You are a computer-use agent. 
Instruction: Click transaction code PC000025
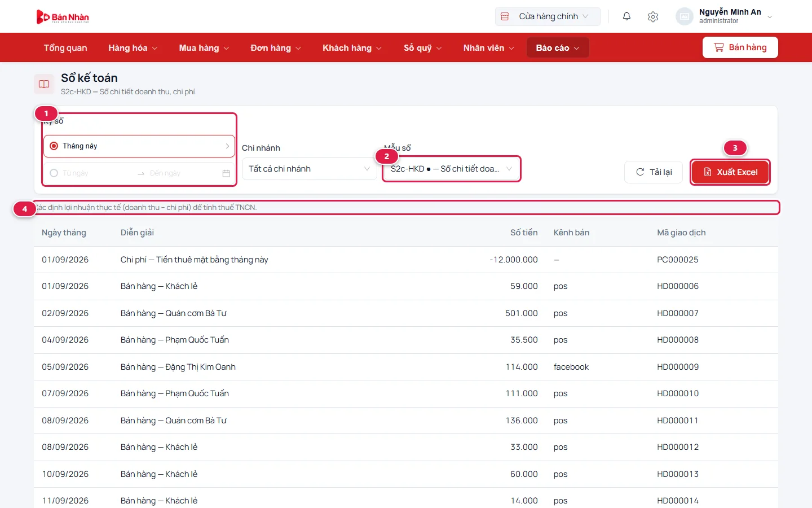click(678, 260)
